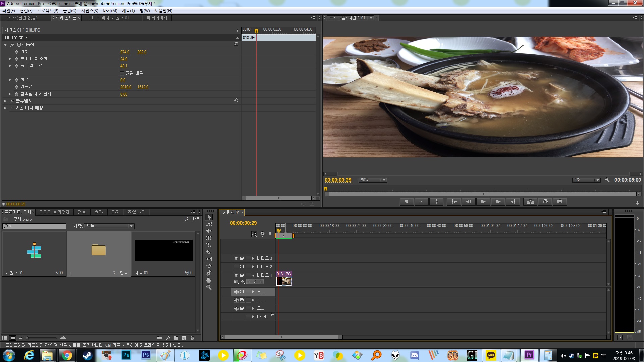Expand the 불투명도 effect section

[5, 101]
